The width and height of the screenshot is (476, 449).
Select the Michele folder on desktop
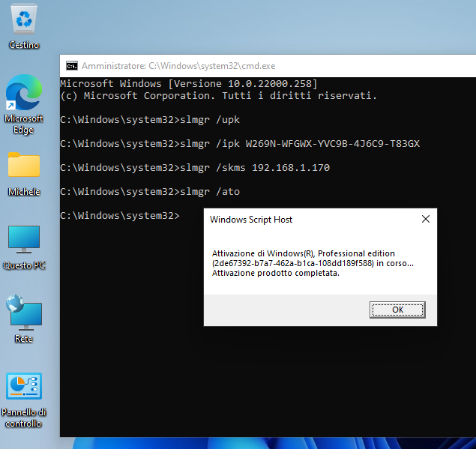pyautogui.click(x=24, y=174)
